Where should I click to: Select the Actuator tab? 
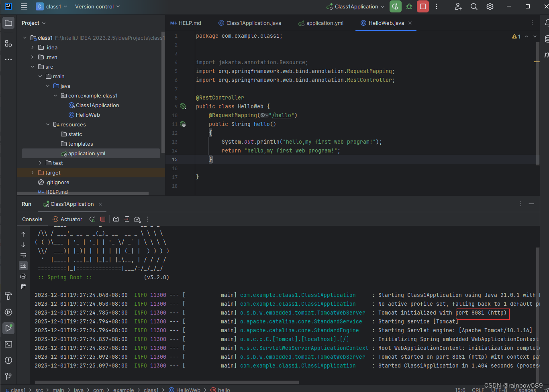(x=67, y=219)
